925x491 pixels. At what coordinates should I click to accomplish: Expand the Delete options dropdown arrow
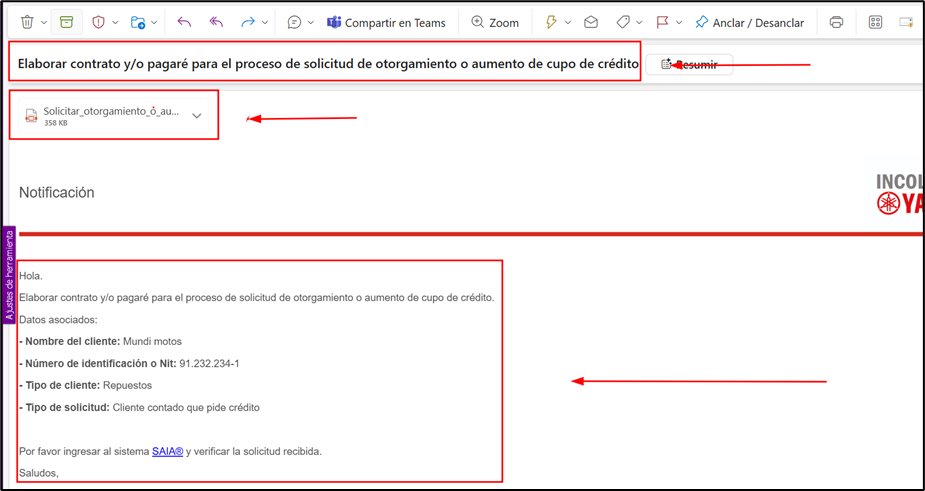click(x=44, y=22)
